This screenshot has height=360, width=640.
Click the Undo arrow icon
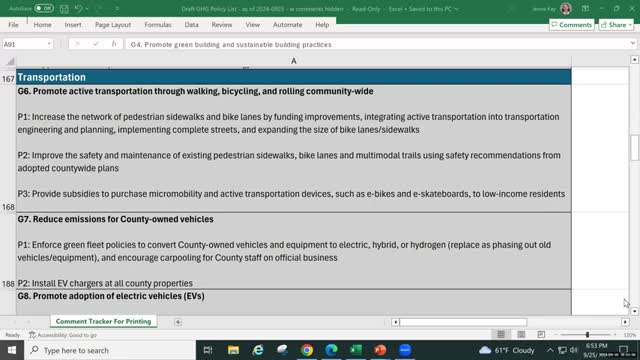tap(78, 9)
